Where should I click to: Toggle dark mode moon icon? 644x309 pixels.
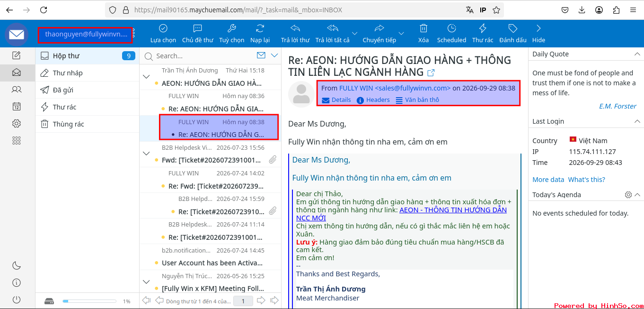coord(17,265)
